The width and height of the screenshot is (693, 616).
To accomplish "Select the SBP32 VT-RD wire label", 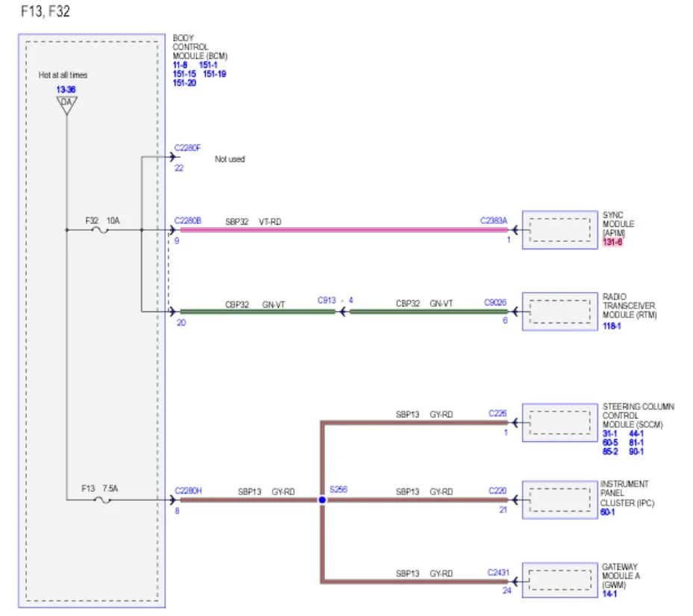I will 253,222.
